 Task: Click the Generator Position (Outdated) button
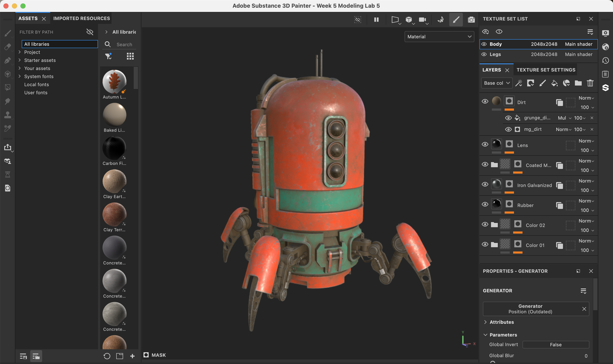tap(530, 309)
